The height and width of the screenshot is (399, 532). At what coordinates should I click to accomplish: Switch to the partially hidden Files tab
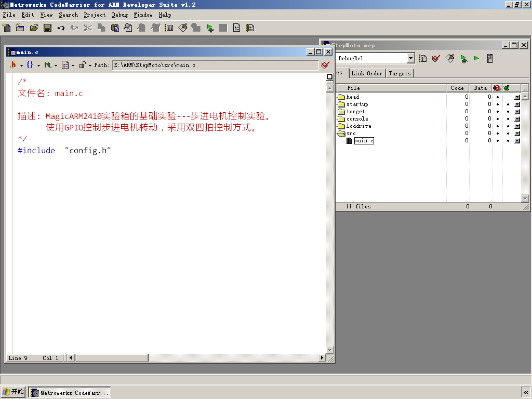click(341, 73)
